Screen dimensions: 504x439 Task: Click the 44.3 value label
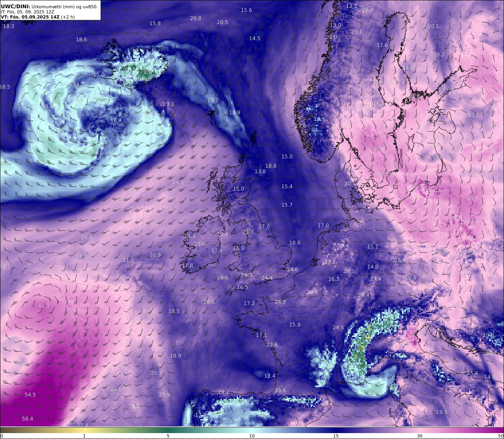point(44,306)
